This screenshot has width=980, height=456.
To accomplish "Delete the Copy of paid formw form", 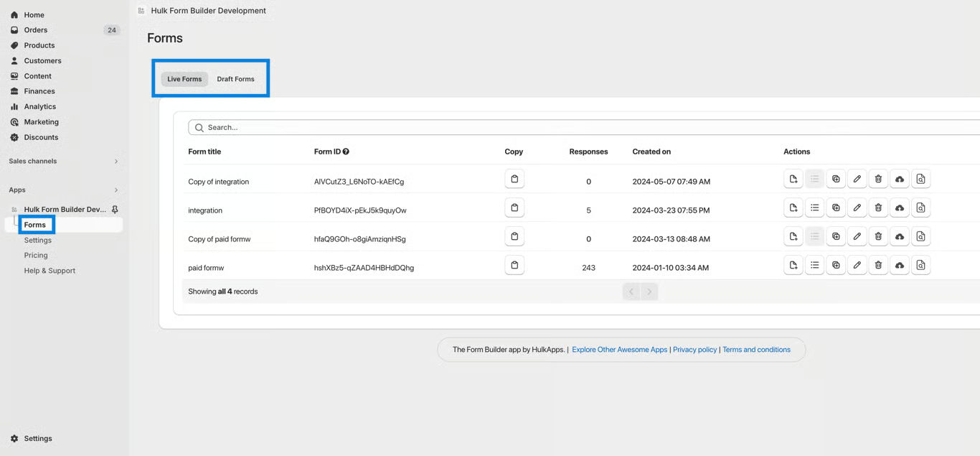I will pyautogui.click(x=878, y=236).
